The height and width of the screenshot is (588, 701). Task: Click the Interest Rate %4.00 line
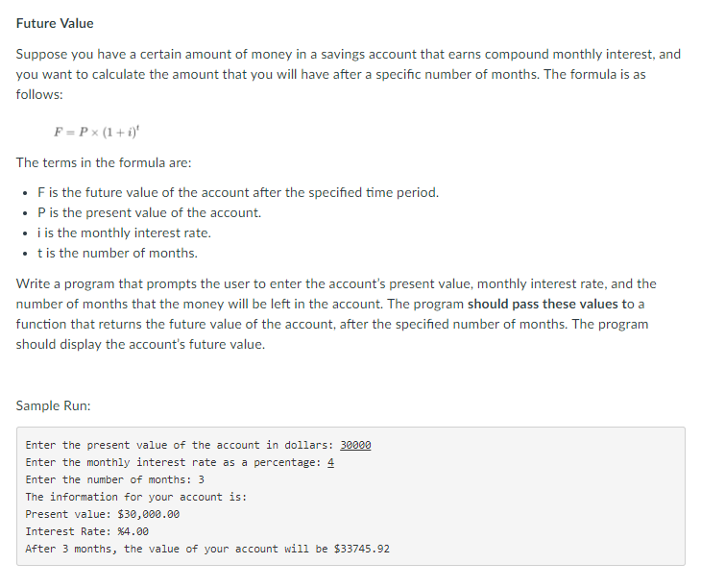pos(87,531)
